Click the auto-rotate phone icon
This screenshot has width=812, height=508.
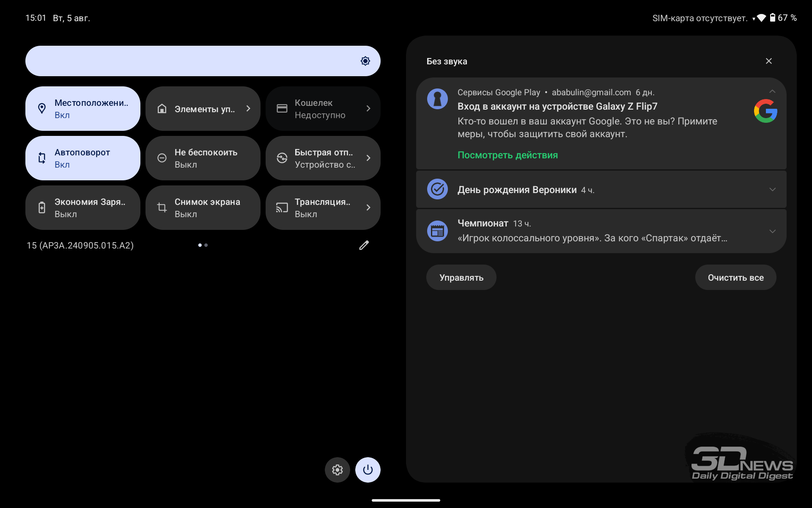[x=42, y=158]
